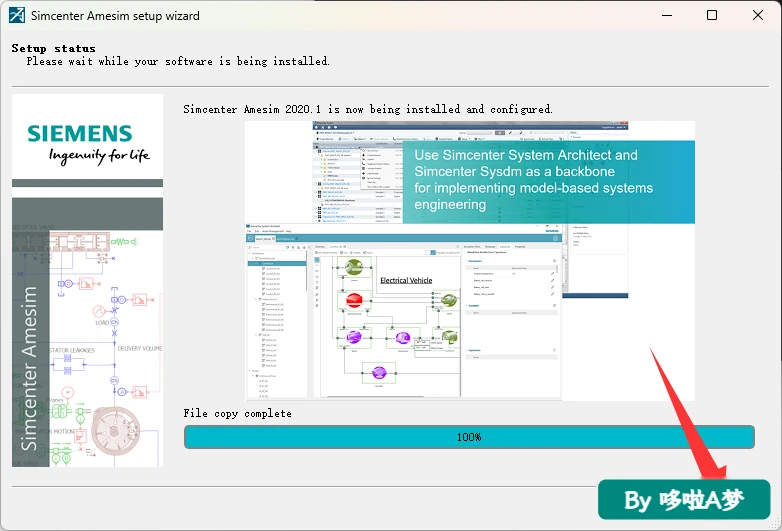Click the 'DELIVERY VOLUME' label in sidebar diagram

140,349
